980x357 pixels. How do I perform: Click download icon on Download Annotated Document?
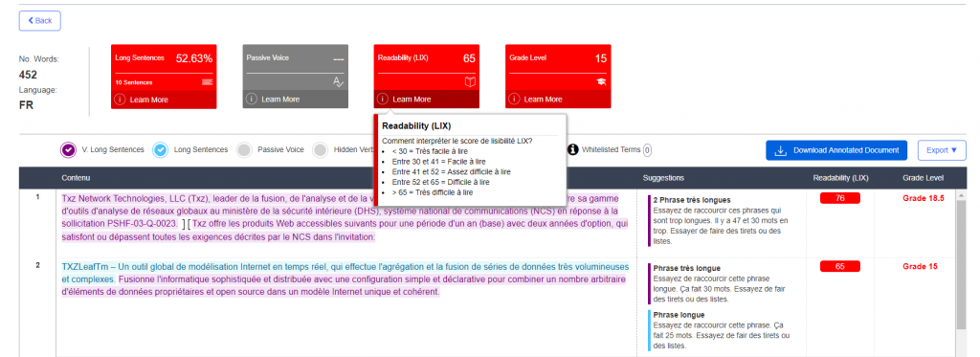[x=780, y=150]
